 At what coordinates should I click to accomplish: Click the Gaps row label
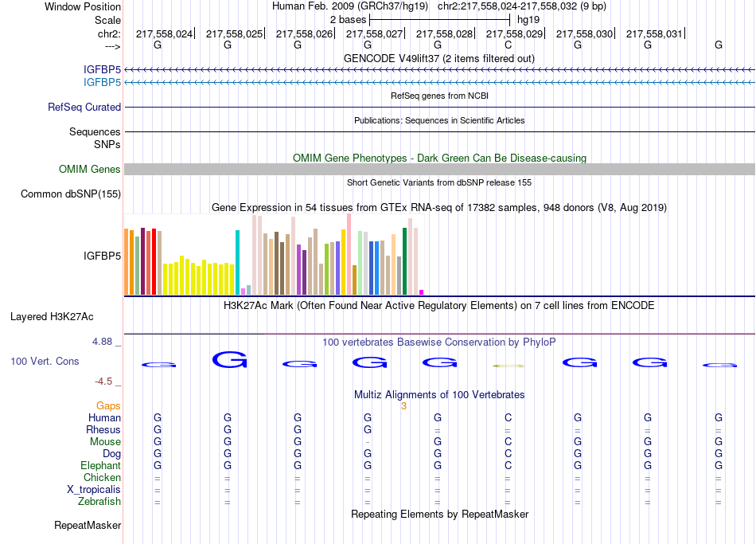click(108, 406)
